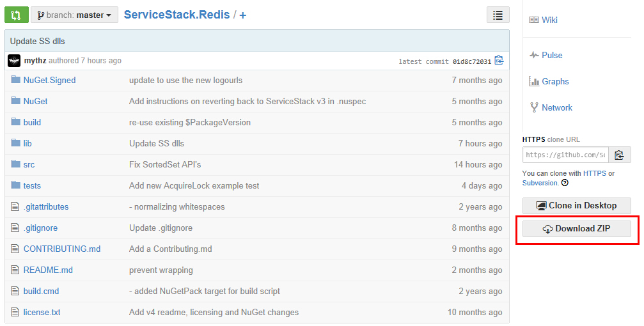
Task: Open the ServiceStack.Redis repository root link
Action: (177, 15)
